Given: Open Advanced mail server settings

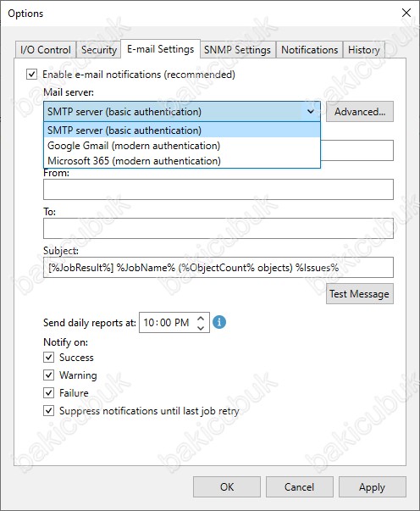Looking at the screenshot, I should pos(360,112).
